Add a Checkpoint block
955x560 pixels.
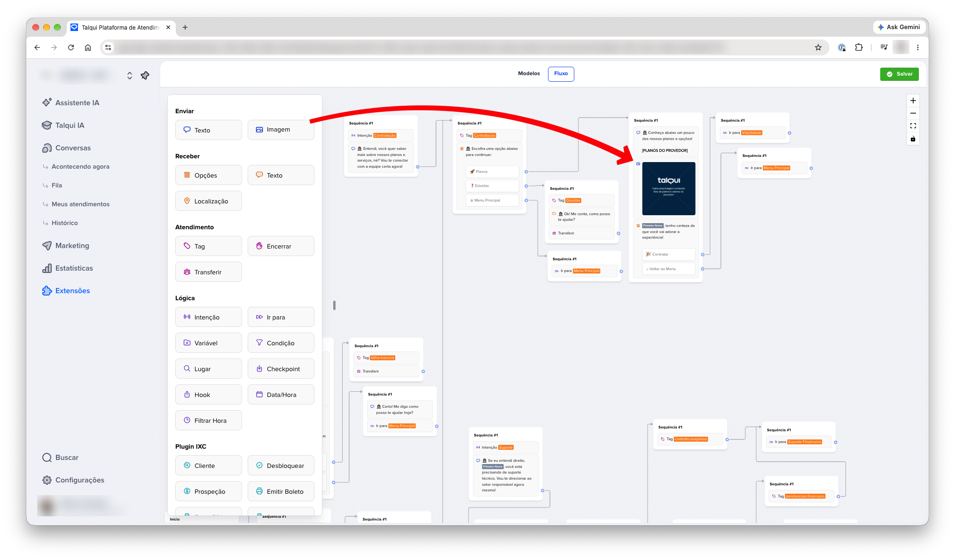pyautogui.click(x=281, y=369)
